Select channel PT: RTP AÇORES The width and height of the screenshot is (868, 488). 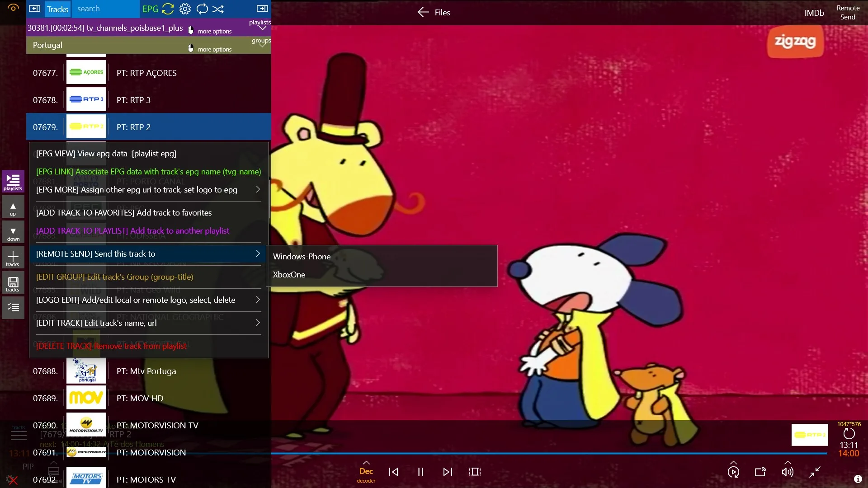149,73
